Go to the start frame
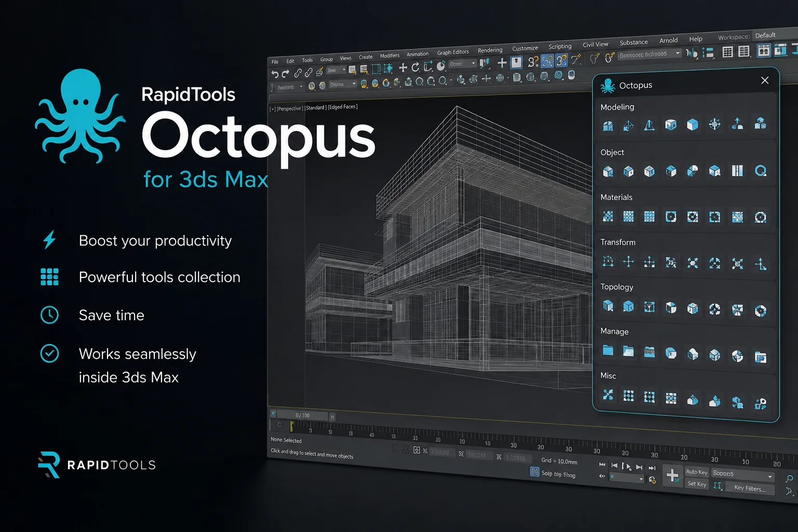The width and height of the screenshot is (798, 532). coord(603,464)
